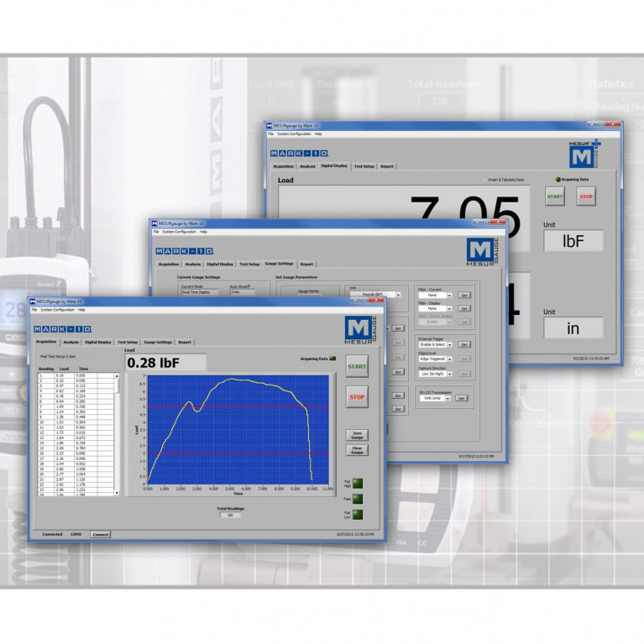Click the Pass indicator light

pos(358,499)
